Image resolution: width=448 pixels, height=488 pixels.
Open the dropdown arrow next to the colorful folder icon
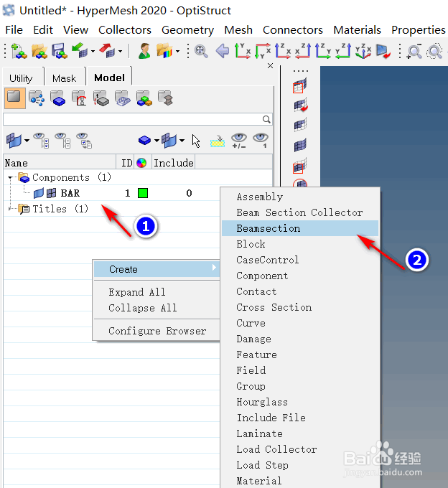point(178,51)
